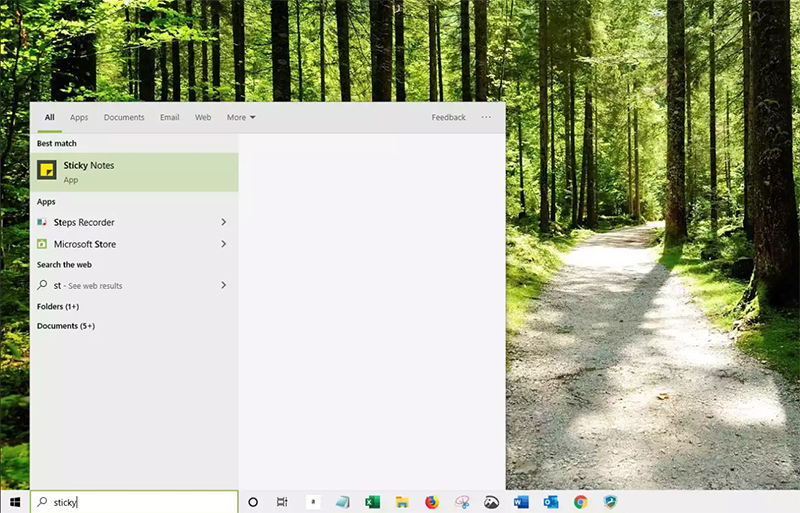Viewport: 800px width, 513px height.
Task: Expand the web results arrow for 'st'
Action: click(x=223, y=285)
